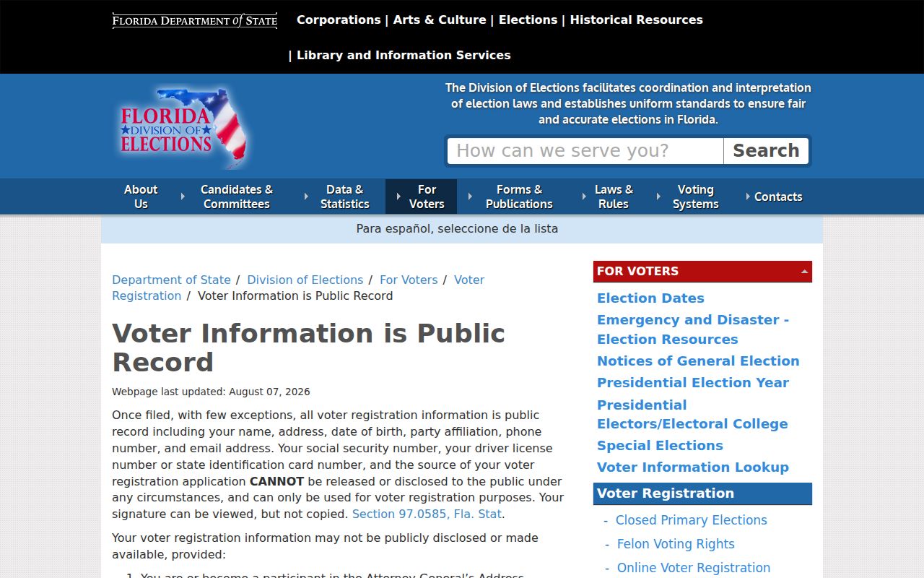Click the search box 'How can we serve you?'
The width and height of the screenshot is (924, 578).
pyautogui.click(x=585, y=151)
